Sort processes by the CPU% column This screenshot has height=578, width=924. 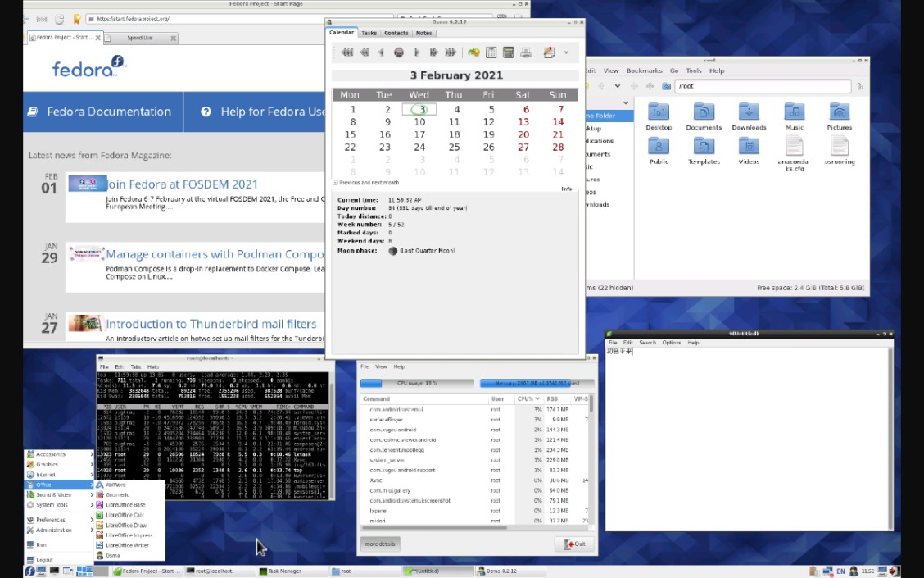[x=525, y=398]
